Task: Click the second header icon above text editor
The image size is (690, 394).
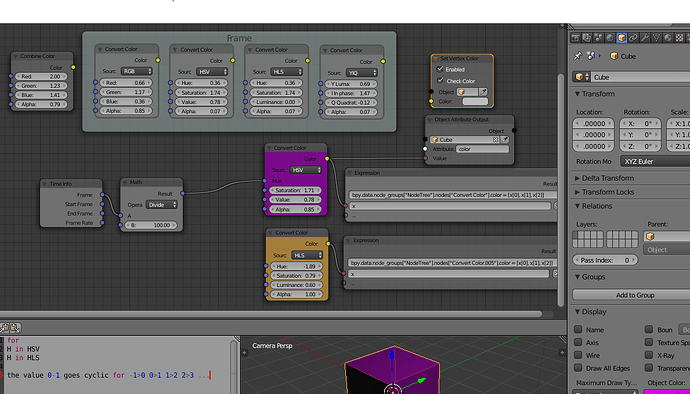Action: 15,328
